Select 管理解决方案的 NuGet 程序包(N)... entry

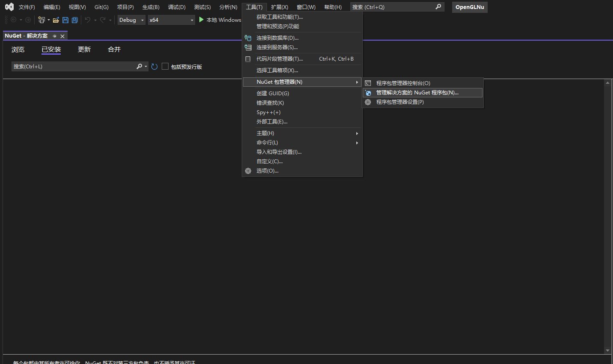pyautogui.click(x=423, y=93)
